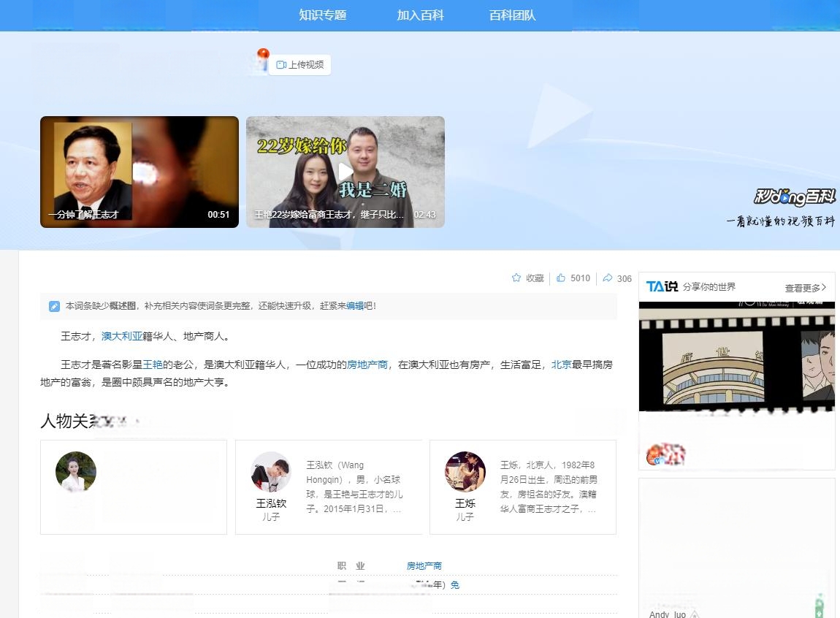Click the share count 306
840x618 pixels.
(x=624, y=278)
